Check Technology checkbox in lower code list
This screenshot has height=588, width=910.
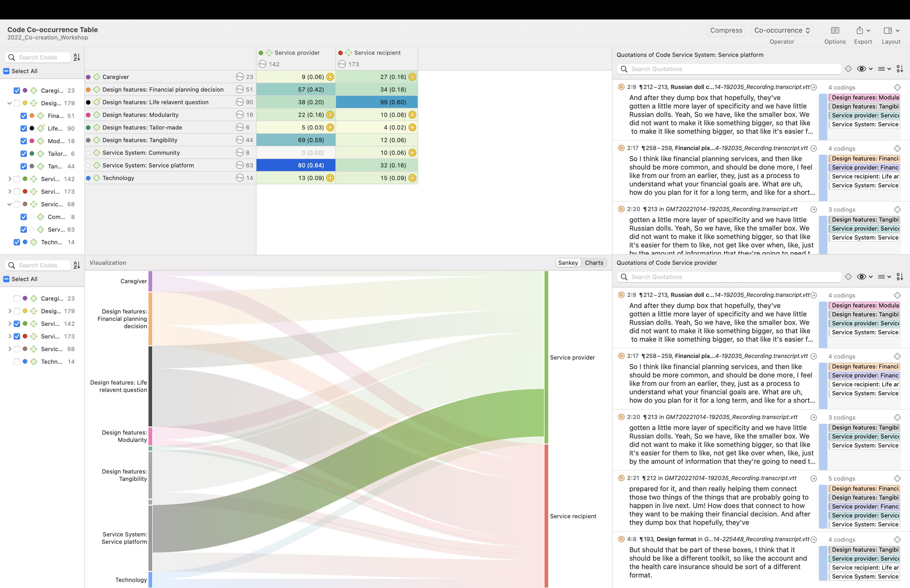point(17,362)
